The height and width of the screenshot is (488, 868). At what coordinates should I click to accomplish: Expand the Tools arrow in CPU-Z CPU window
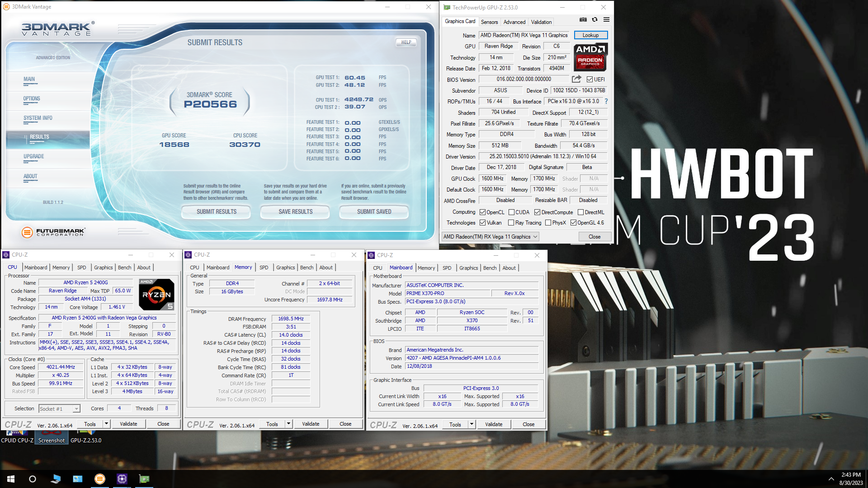[x=106, y=424]
